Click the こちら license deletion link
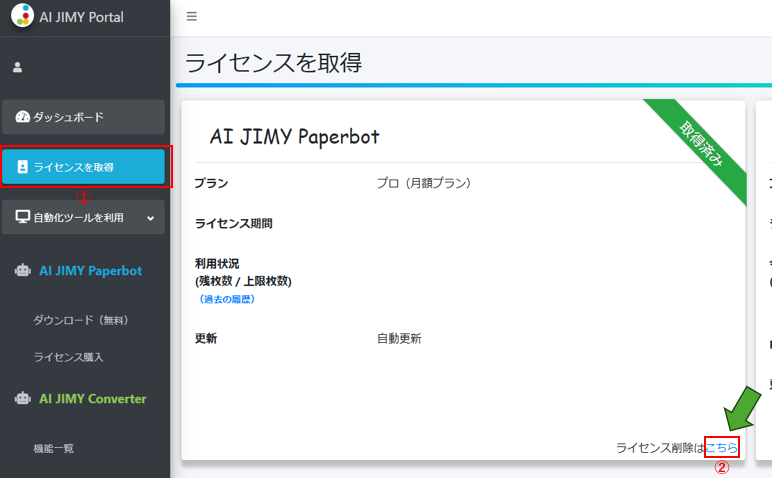Image resolution: width=772 pixels, height=478 pixels. click(722, 447)
